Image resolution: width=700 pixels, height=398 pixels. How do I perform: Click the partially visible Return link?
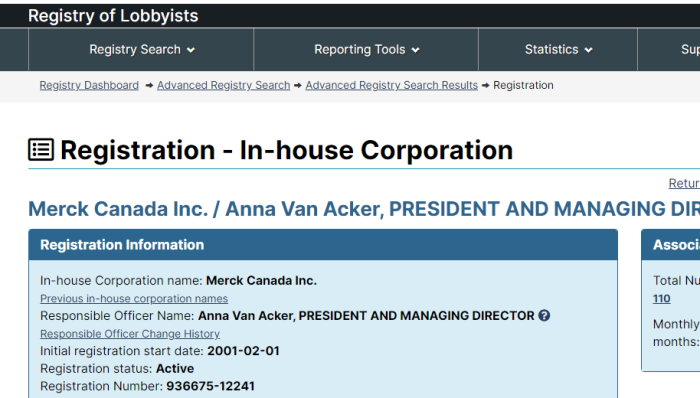[684, 183]
